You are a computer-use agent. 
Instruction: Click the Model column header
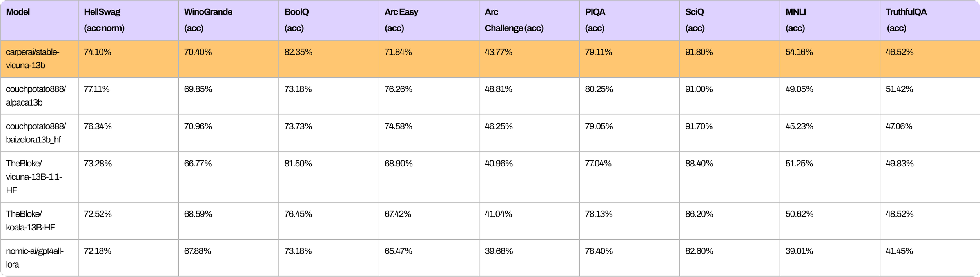pos(39,20)
